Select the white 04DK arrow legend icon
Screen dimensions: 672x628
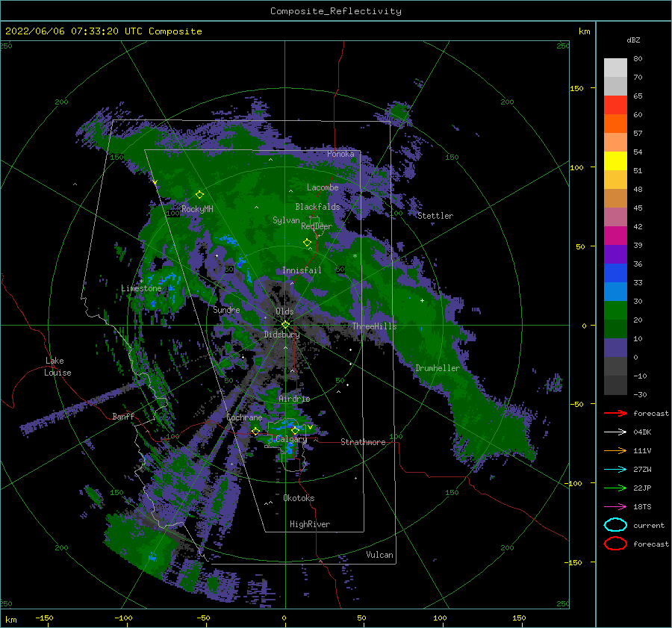[615, 432]
